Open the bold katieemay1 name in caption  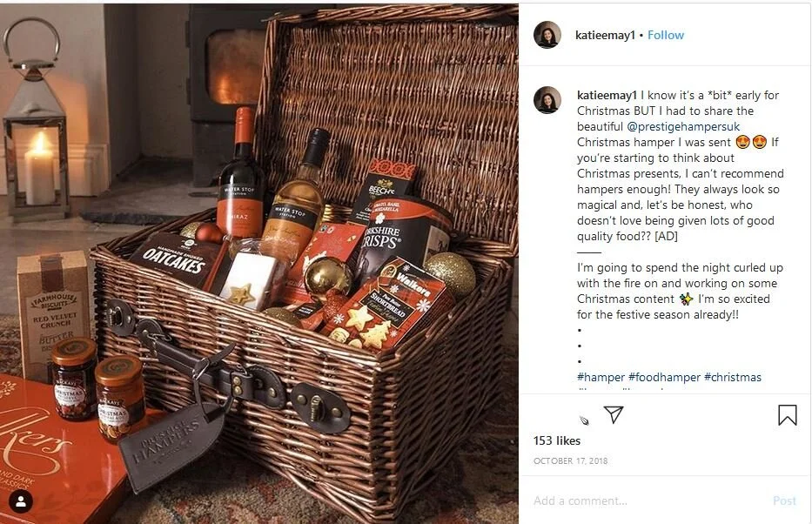click(x=607, y=95)
